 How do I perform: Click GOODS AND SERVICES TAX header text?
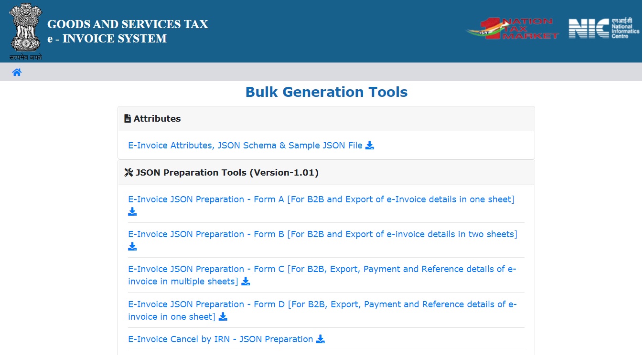[x=128, y=24]
